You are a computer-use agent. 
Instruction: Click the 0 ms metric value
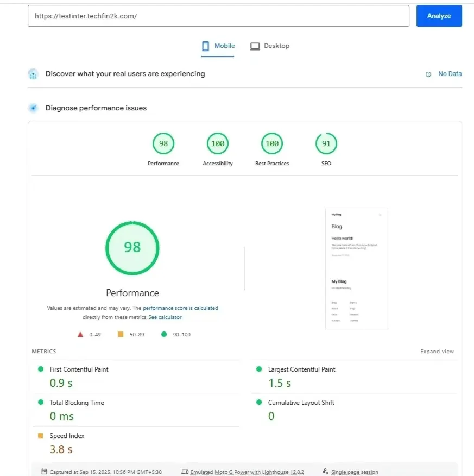(61, 416)
